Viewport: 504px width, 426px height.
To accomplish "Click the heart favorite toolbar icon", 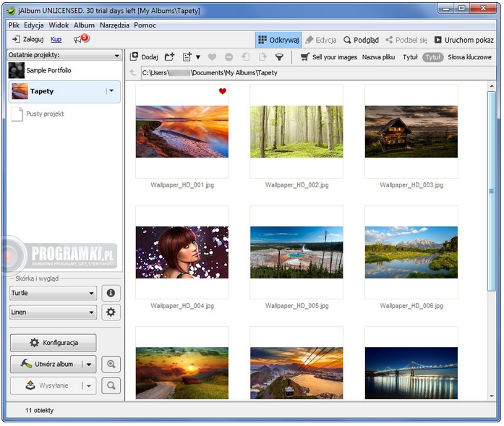I will [x=212, y=57].
